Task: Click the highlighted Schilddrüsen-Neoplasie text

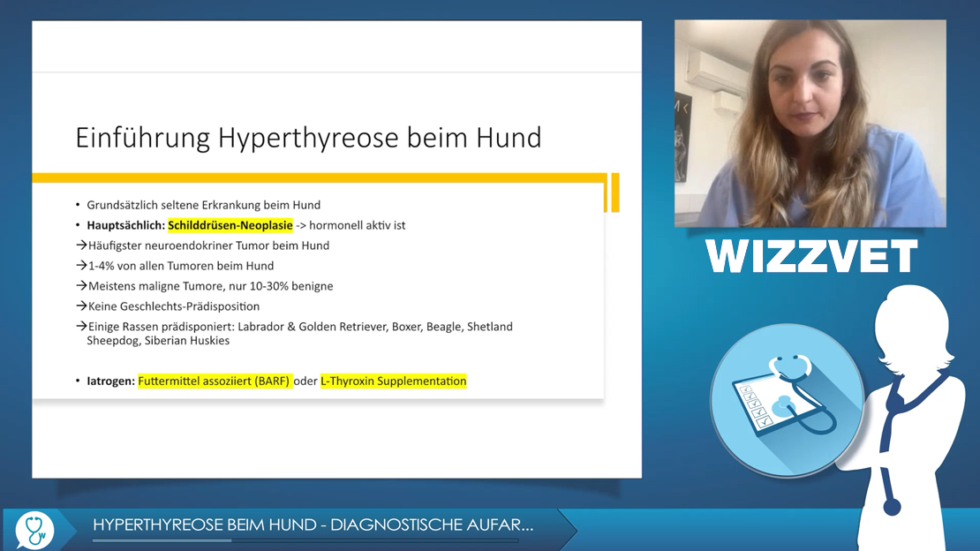Action: click(x=230, y=225)
